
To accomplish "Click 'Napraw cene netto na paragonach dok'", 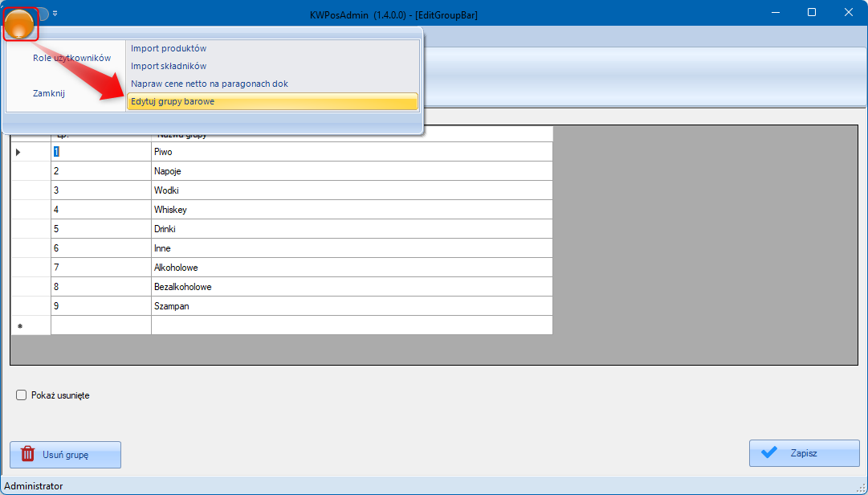I will pyautogui.click(x=209, y=84).
